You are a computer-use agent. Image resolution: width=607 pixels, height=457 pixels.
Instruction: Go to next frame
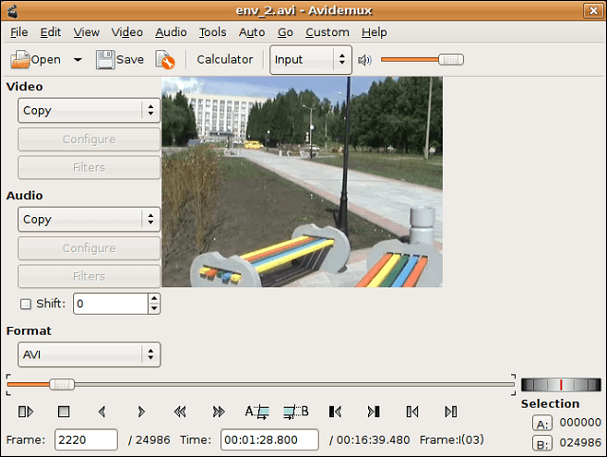141,411
